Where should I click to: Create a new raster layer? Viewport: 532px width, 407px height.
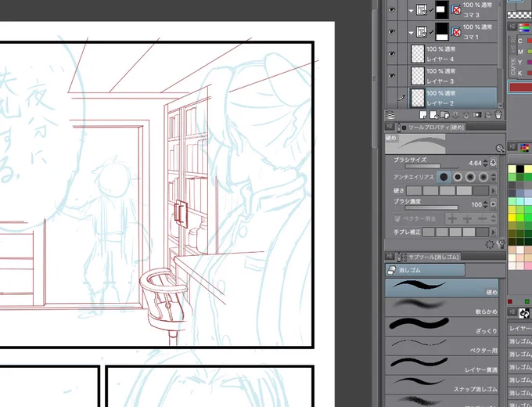(x=423, y=115)
